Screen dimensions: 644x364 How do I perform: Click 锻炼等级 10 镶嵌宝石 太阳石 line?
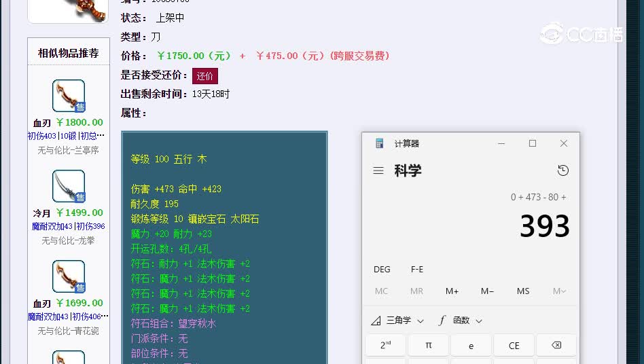tap(195, 219)
